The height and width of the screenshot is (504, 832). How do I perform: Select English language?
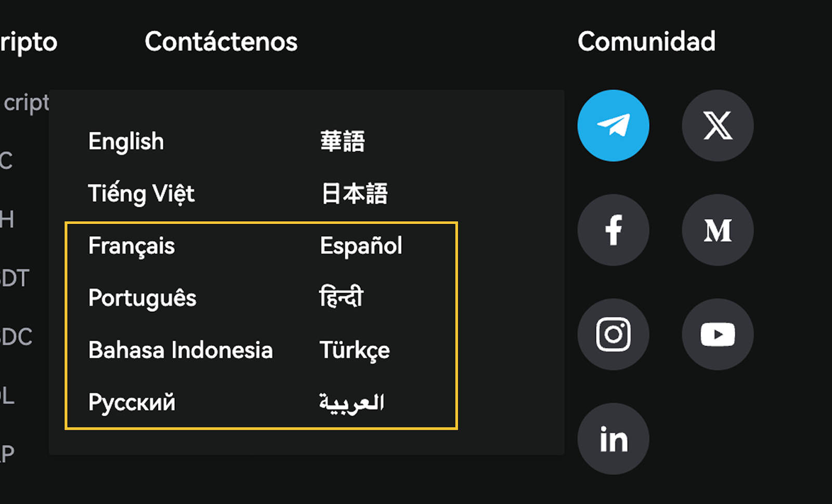coord(126,141)
